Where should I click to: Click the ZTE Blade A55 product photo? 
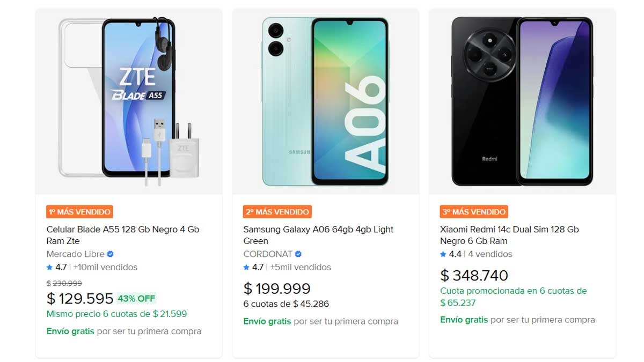tap(128, 100)
